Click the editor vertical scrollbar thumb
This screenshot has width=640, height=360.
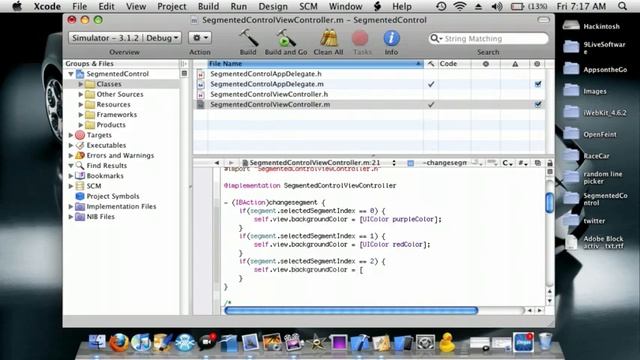pos(549,202)
